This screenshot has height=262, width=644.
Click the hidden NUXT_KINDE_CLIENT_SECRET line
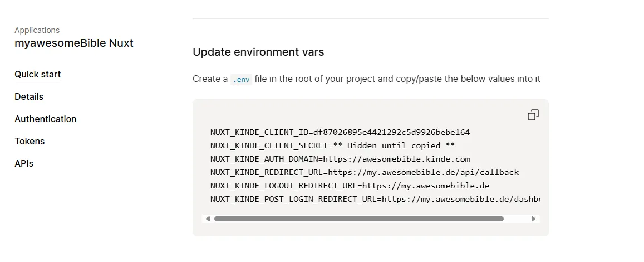click(x=332, y=146)
